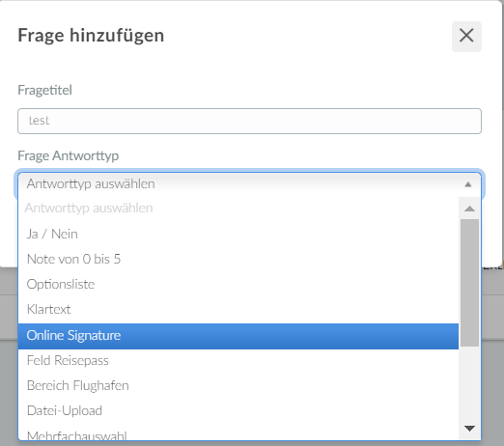
Task: Close the Frage hinzufügen dialog
Action: tap(466, 37)
